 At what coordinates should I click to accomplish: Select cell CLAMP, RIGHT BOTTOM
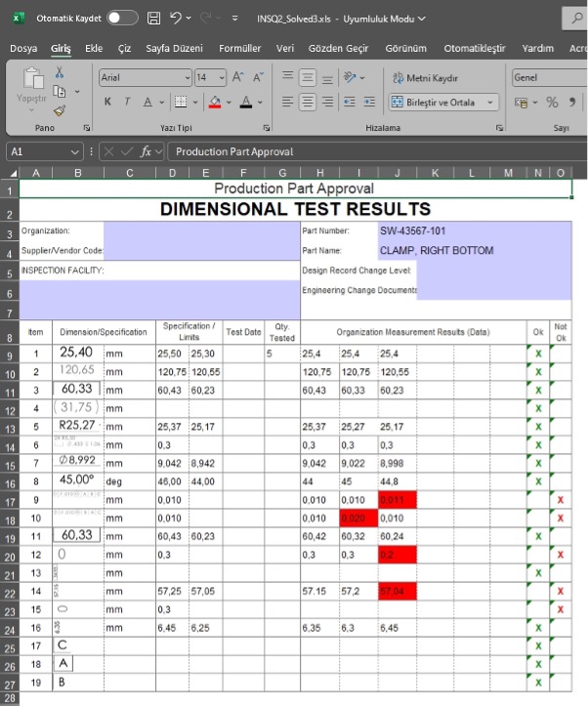(x=475, y=251)
